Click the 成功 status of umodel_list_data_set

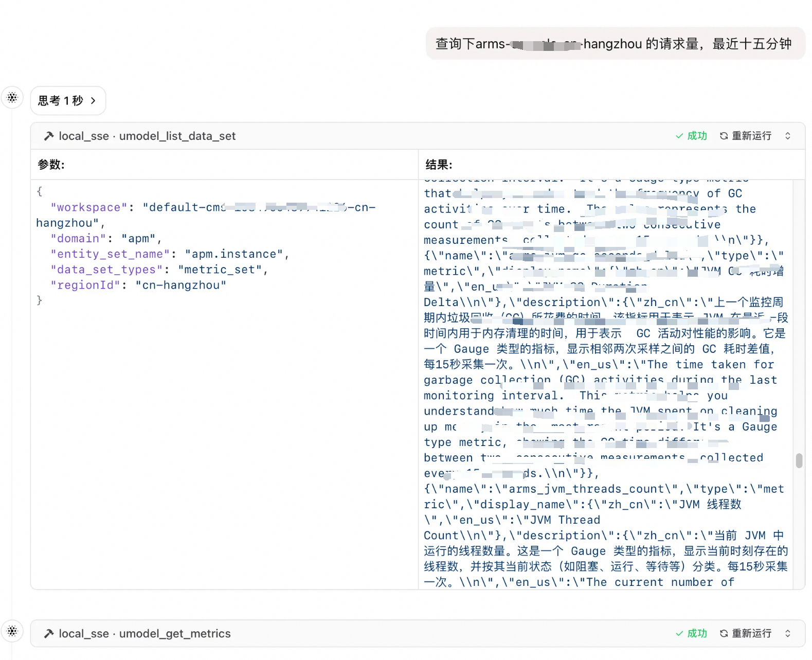point(692,136)
